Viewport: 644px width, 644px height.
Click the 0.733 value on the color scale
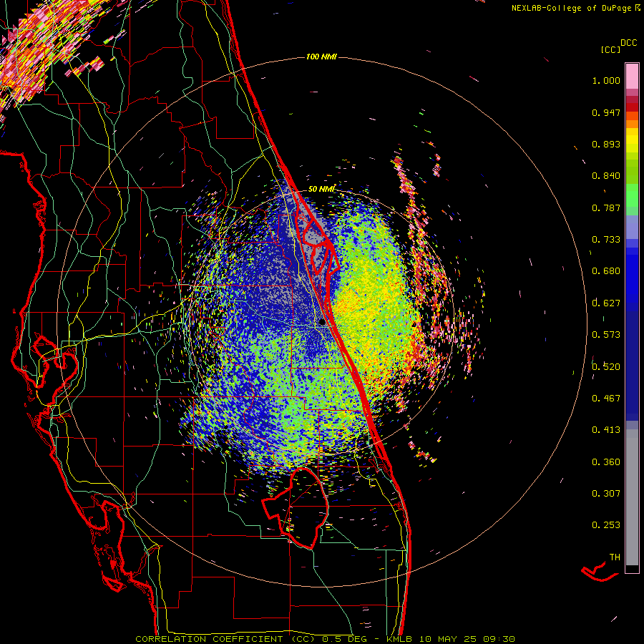pos(606,240)
